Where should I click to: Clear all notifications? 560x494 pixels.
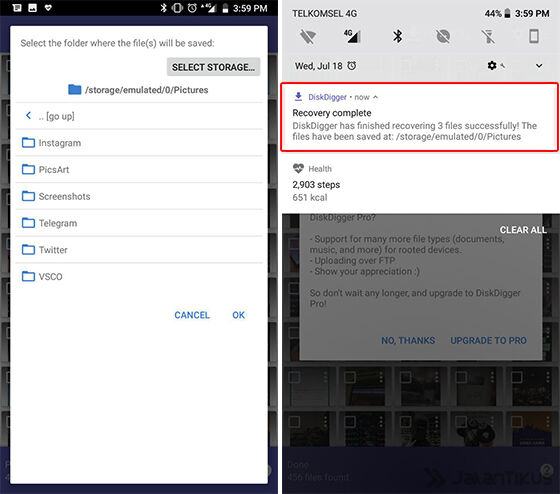point(523,230)
